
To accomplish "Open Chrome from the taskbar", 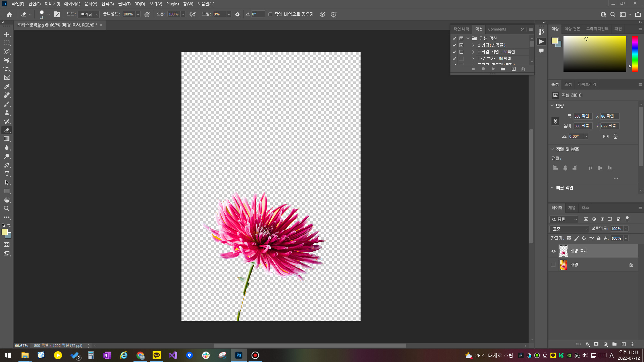I will [x=140, y=355].
